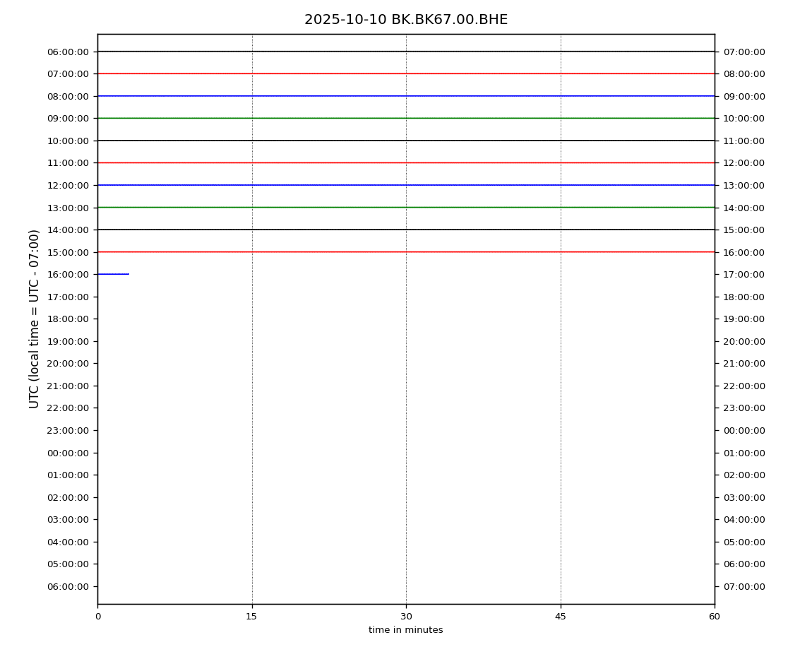Click the left-axis 20:00:00 tick label
The width and height of the screenshot is (812, 671).
click(x=68, y=364)
